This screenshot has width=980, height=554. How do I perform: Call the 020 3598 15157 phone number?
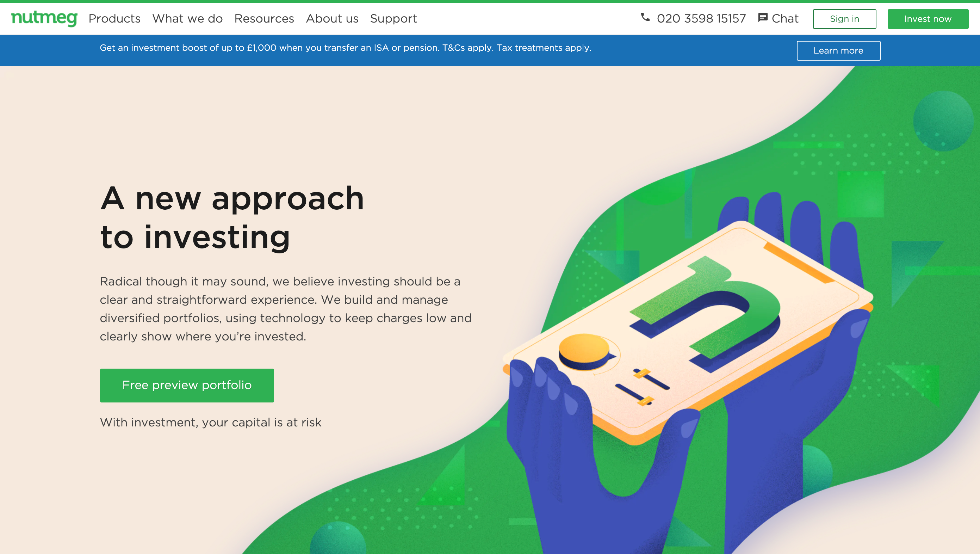coord(701,18)
